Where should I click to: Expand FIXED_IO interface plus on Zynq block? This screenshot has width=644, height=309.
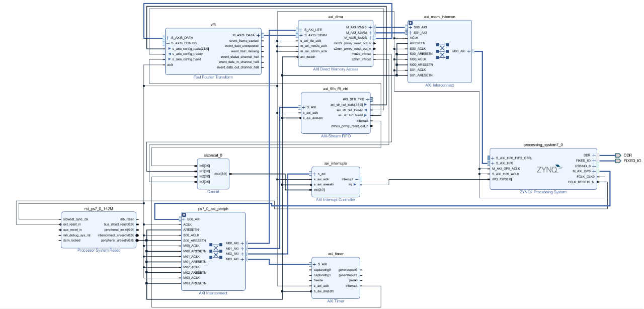[594, 161]
